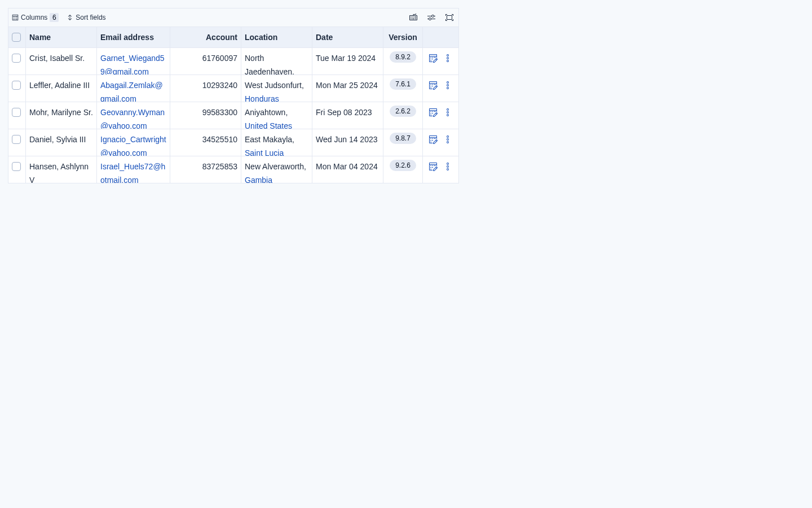The image size is (812, 508).
Task: Select the Hansen, Ashlynn V row checkbox
Action: 16,167
